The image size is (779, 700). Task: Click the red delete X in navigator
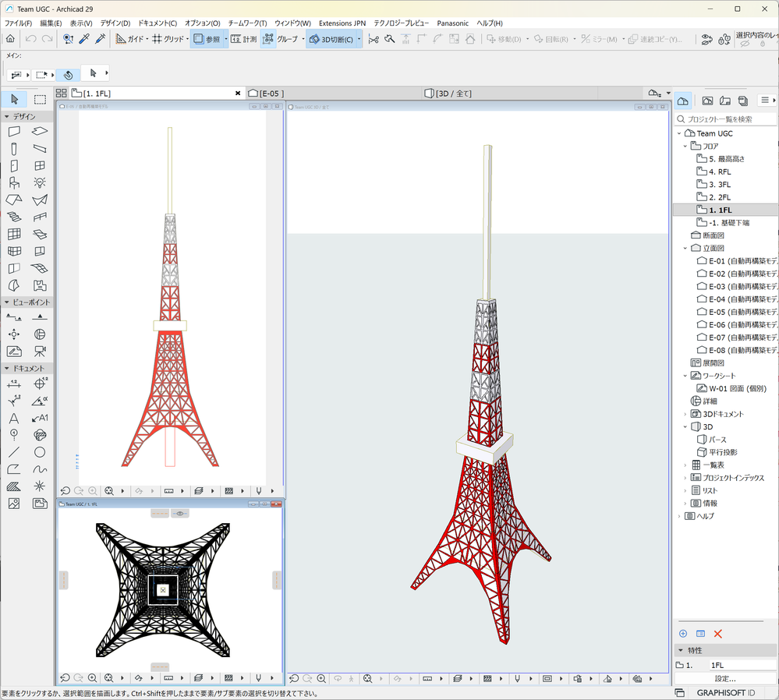click(x=718, y=634)
